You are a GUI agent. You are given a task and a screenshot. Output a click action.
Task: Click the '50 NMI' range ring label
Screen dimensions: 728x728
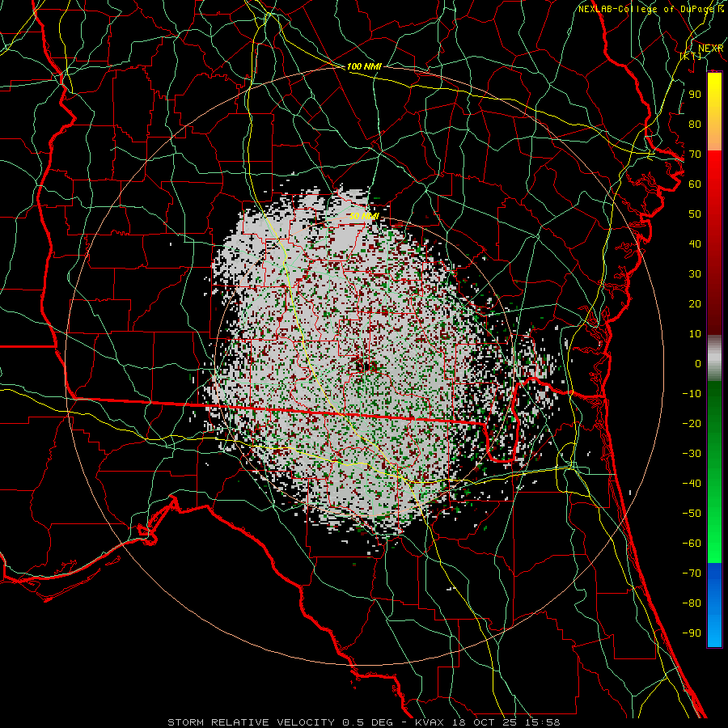(x=364, y=216)
